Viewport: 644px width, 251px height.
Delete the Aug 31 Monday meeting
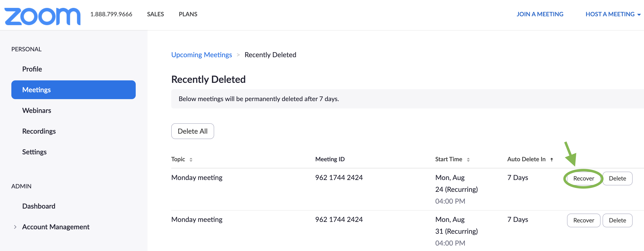(618, 220)
